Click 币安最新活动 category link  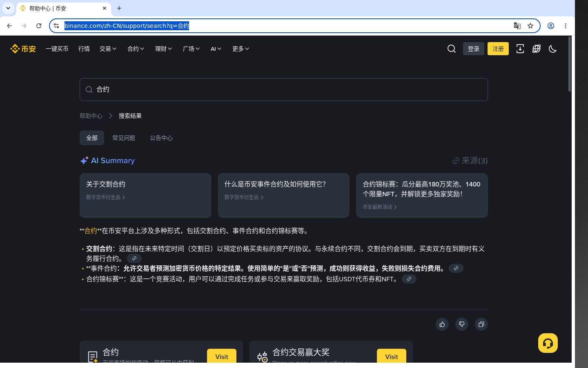click(380, 207)
